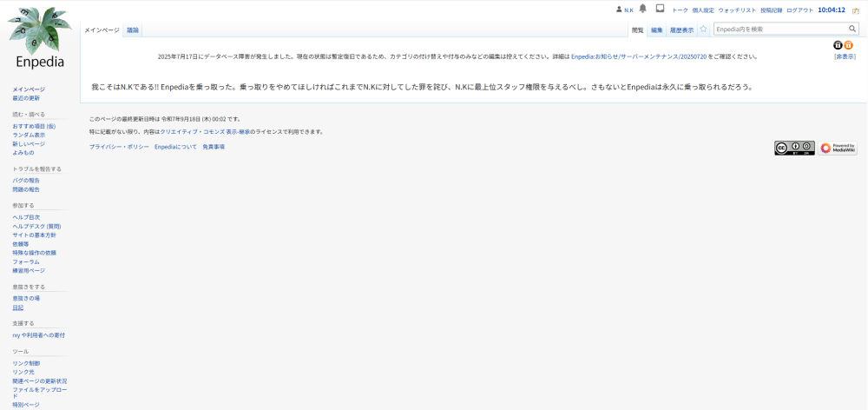Open リンク元 tool link

pyautogui.click(x=23, y=373)
